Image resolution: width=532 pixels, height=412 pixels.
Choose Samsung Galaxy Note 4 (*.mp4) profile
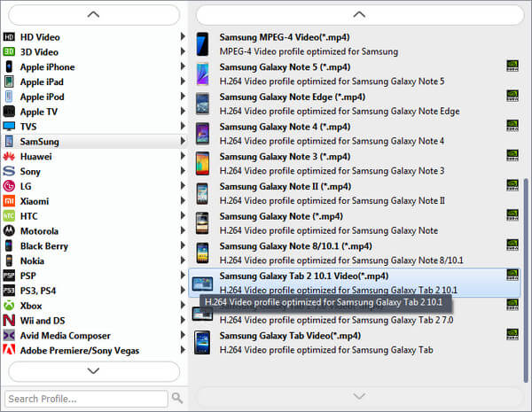point(355,134)
